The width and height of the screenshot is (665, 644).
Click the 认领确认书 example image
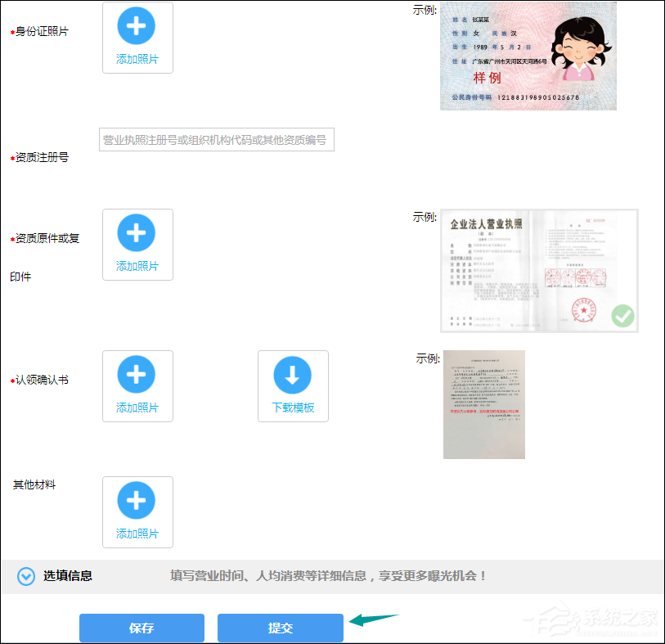pyautogui.click(x=484, y=403)
